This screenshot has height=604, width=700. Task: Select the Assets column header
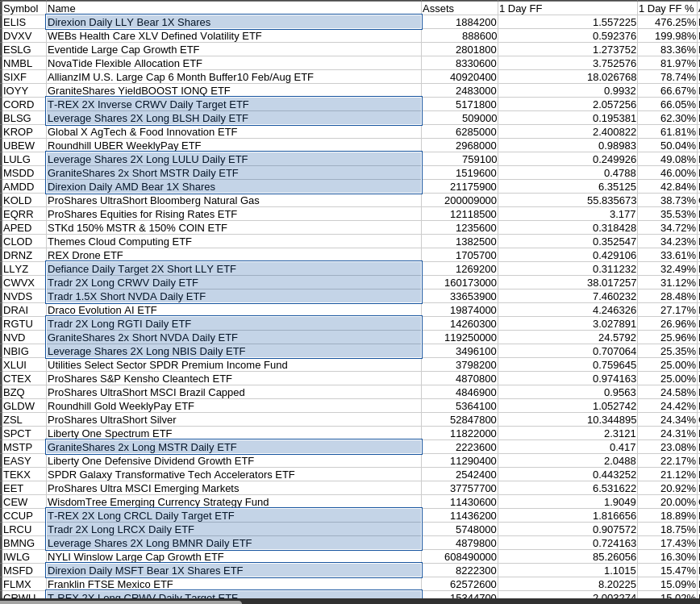460,9
